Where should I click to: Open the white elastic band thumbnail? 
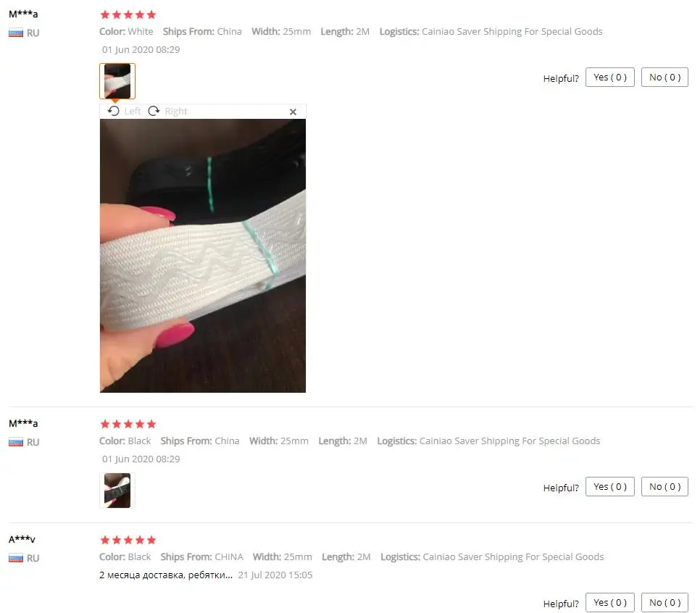(117, 81)
